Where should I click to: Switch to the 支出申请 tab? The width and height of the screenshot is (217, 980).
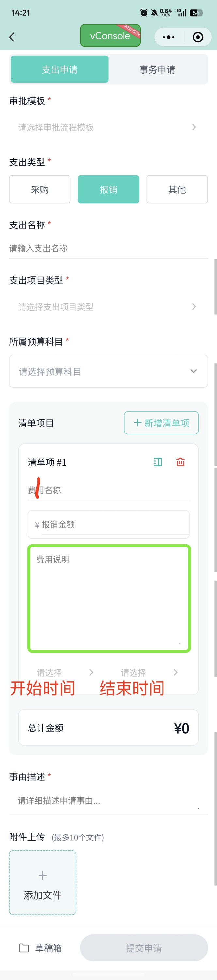tap(59, 69)
